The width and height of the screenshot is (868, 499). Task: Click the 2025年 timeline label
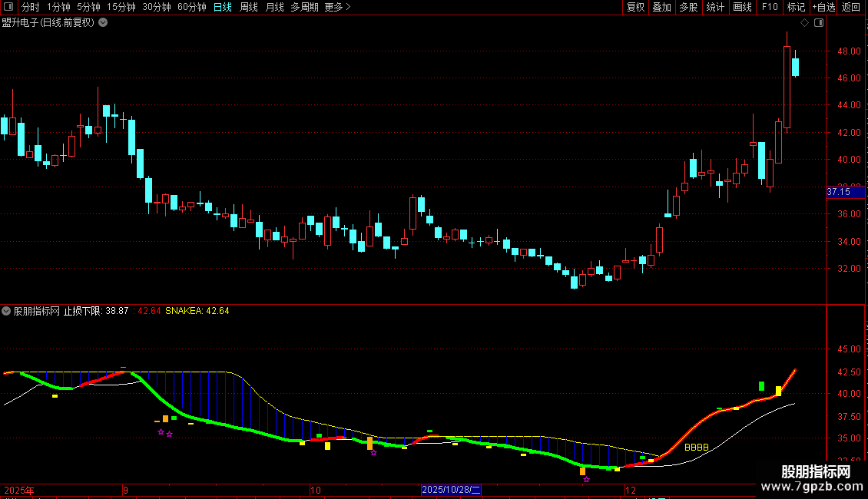19,490
